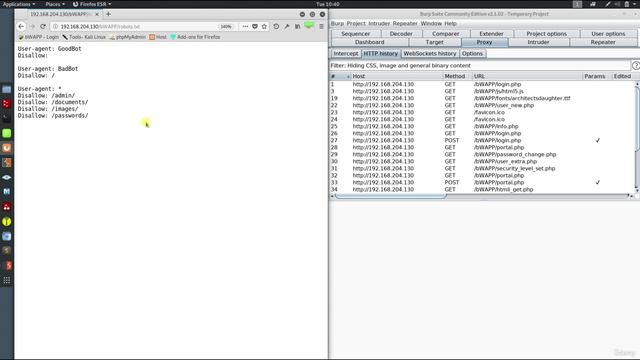The width and height of the screenshot is (640, 360).
Task: Click the 140% zoom level indicator
Action: coord(226,26)
